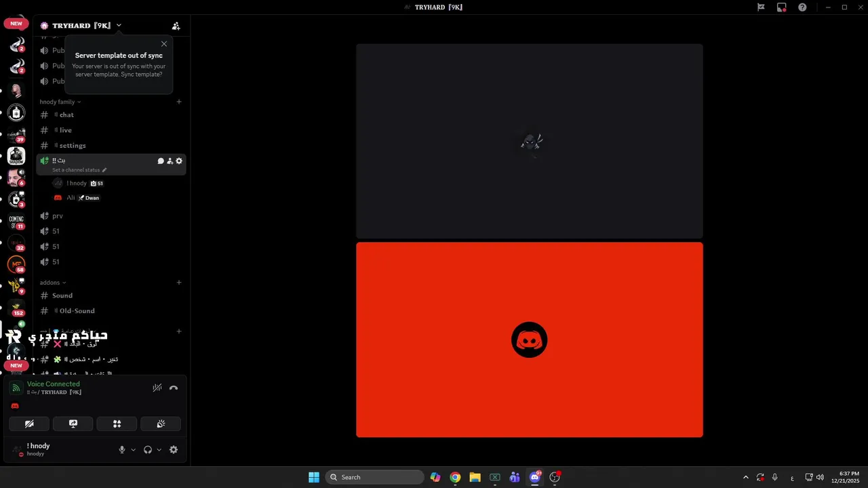Image resolution: width=868 pixels, height=488 pixels.
Task: Open microphone input options arrow
Action: point(133,450)
